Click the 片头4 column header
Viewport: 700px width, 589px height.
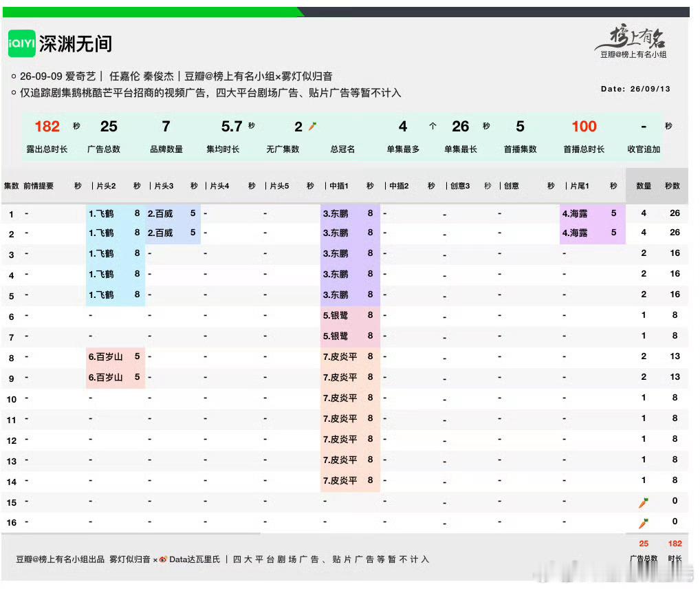tap(219, 186)
